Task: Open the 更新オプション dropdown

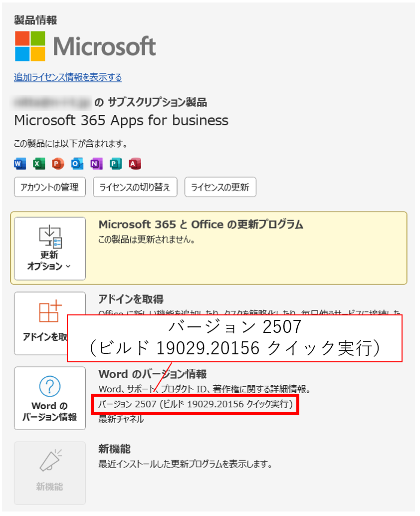Action: (49, 249)
